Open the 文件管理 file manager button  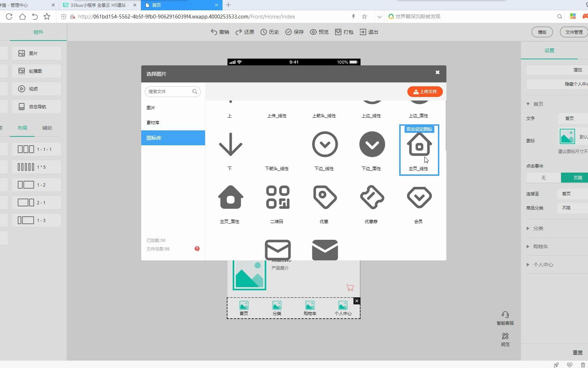[x=574, y=32]
